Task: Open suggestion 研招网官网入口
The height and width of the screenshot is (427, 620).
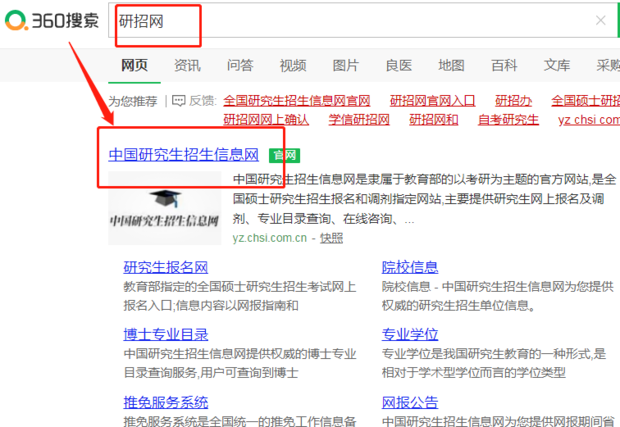Action: [x=432, y=101]
